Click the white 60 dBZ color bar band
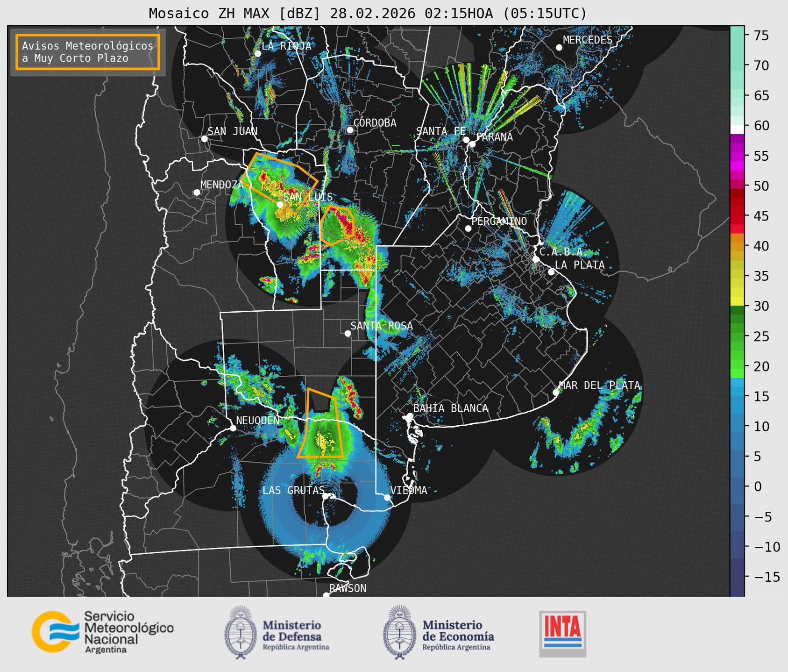Screen dimensions: 788x672 [x=737, y=129]
